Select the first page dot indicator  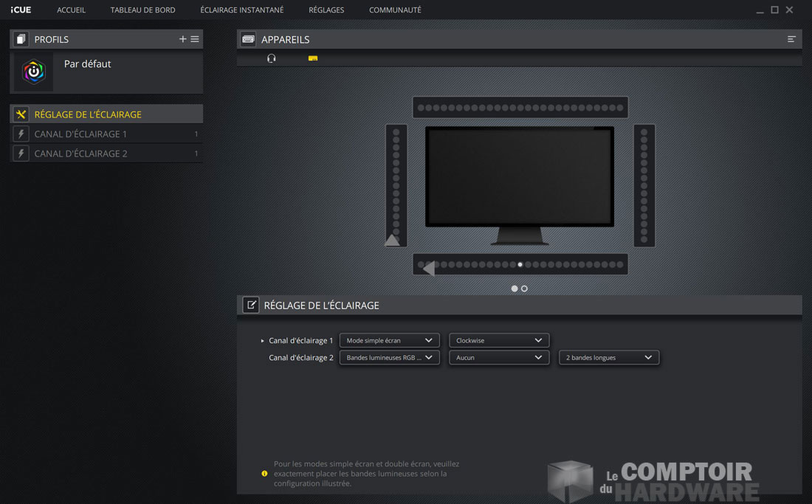515,289
